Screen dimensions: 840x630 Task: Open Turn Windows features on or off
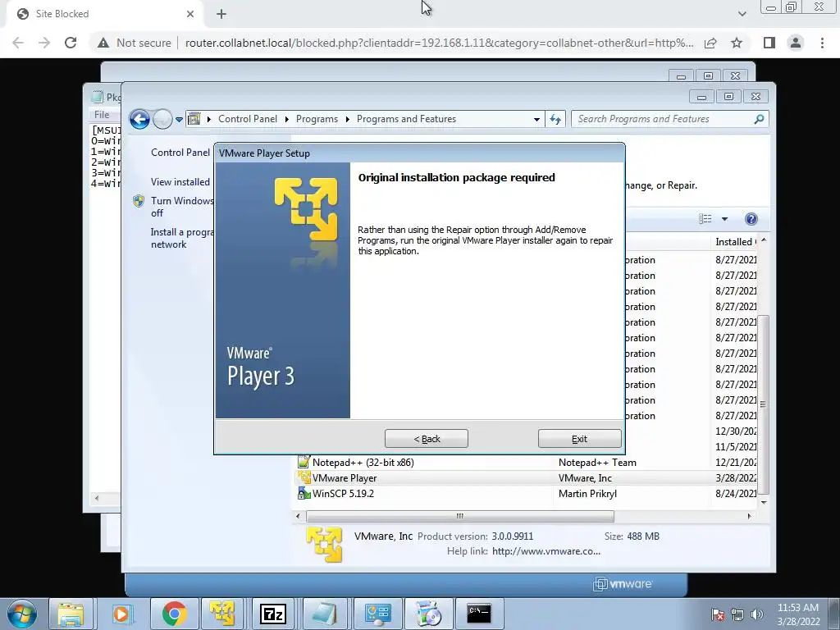(x=182, y=207)
